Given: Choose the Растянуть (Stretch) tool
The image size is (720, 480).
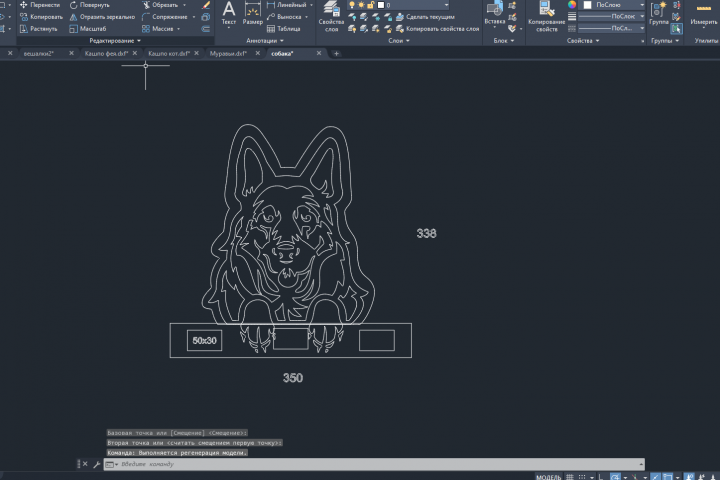Looking at the screenshot, I should point(39,29).
